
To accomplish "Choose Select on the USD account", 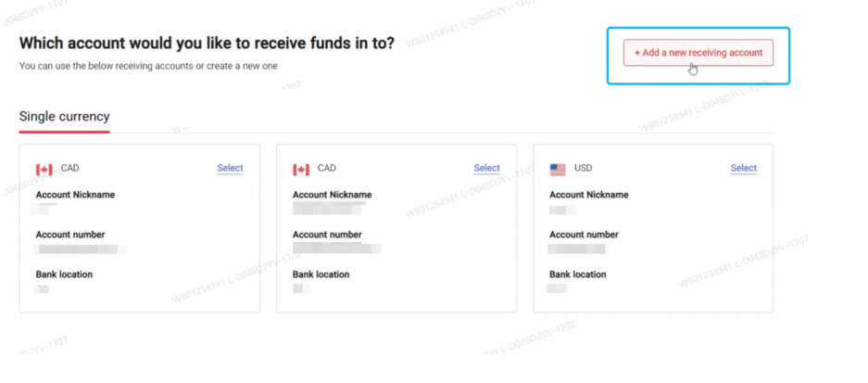I will tap(743, 168).
